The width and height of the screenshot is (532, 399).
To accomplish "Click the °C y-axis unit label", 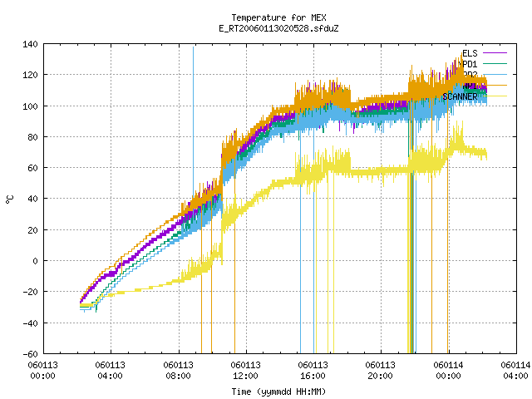I will click(10, 199).
